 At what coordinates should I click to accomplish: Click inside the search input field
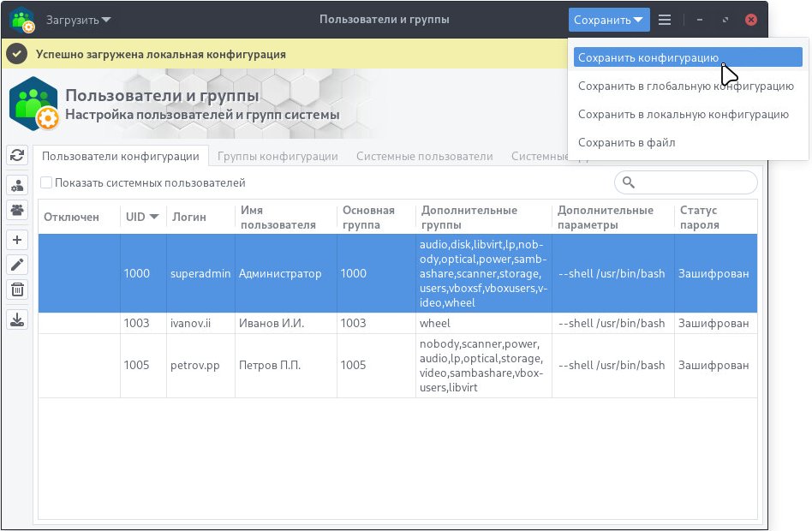click(x=685, y=182)
